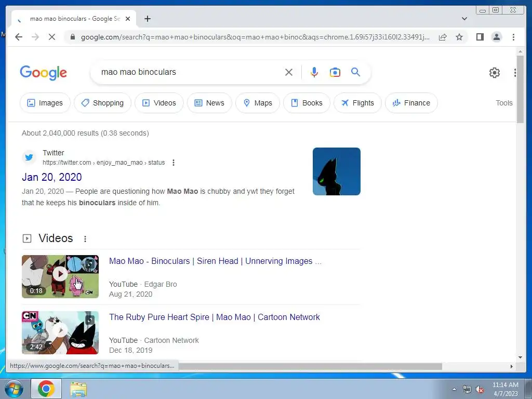Viewport: 532px width, 399px height.
Task: Show hidden tray icons arrow
Action: (x=454, y=390)
